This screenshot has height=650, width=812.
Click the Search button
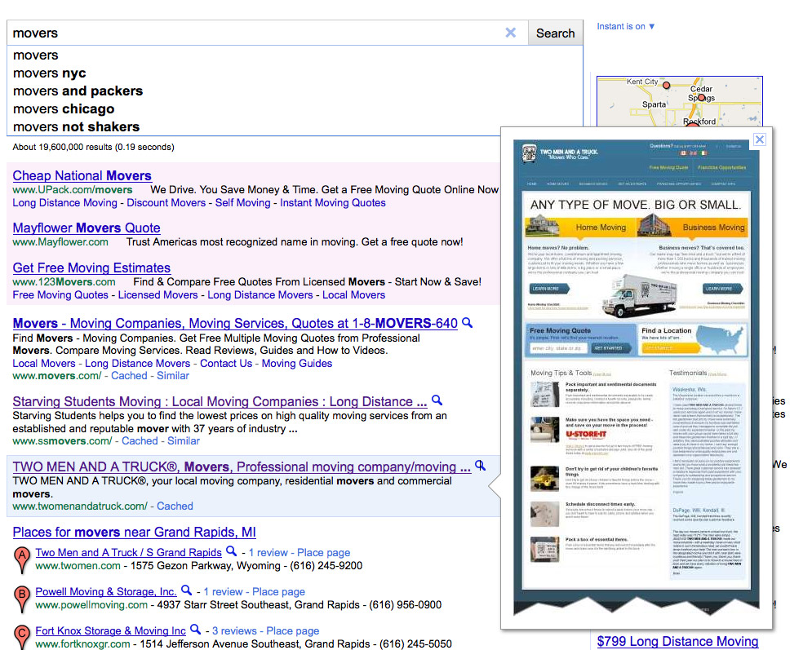point(555,33)
